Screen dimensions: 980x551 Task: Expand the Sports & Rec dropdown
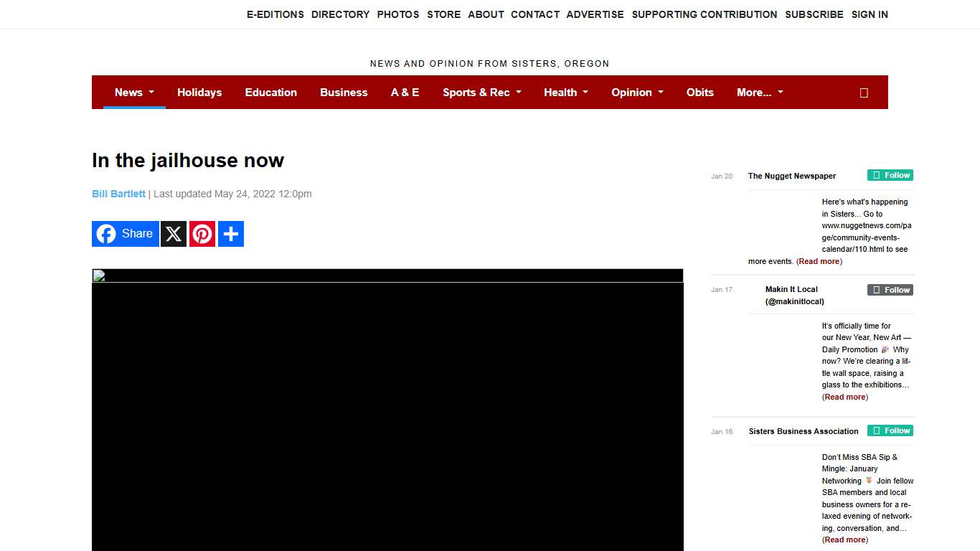point(481,93)
